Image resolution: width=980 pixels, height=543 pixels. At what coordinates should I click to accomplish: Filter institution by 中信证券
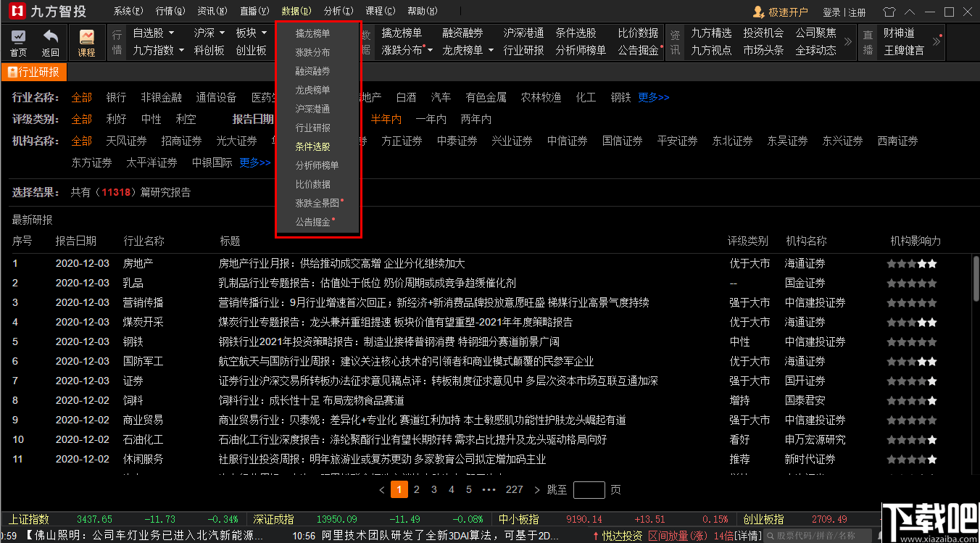(x=567, y=141)
